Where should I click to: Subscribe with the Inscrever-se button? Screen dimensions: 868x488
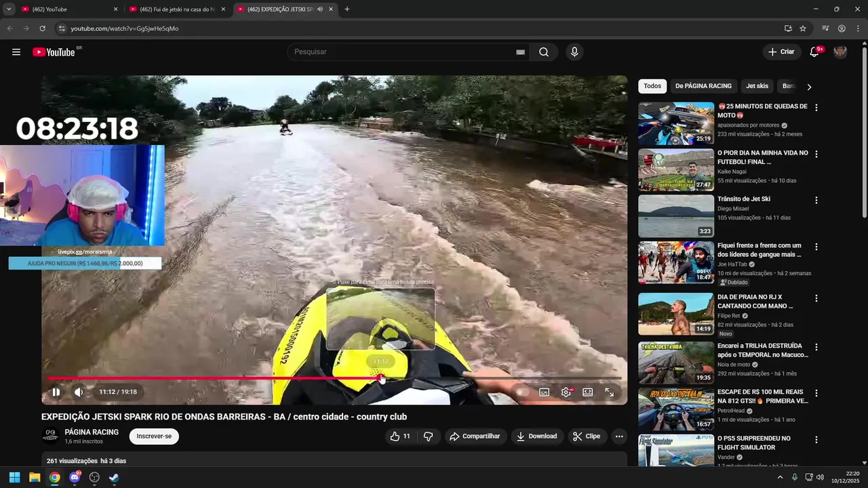pos(154,436)
